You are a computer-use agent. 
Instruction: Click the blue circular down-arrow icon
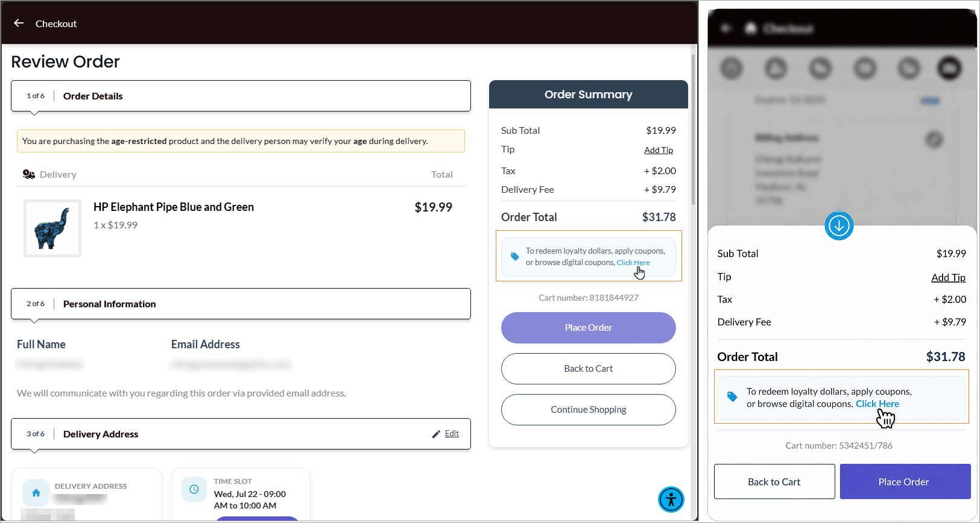coord(839,226)
